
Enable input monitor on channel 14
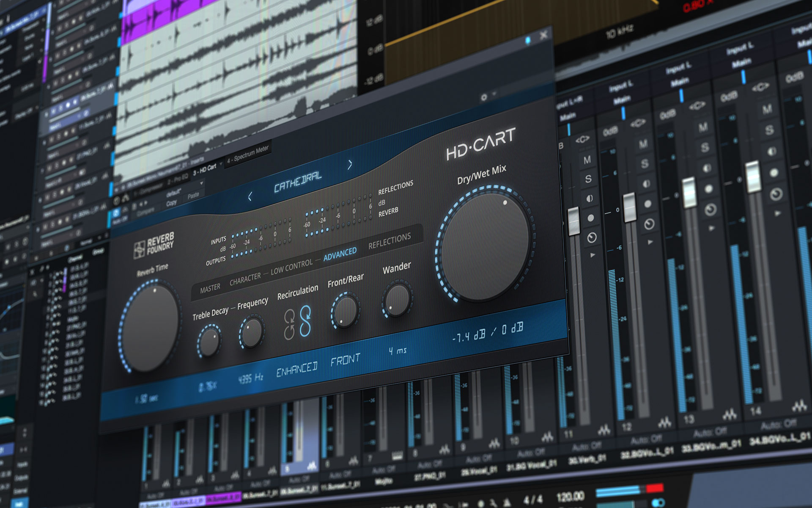click(x=776, y=194)
